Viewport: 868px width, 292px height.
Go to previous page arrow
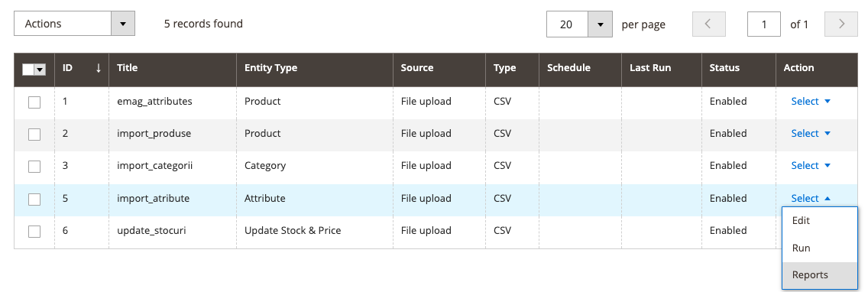[708, 24]
